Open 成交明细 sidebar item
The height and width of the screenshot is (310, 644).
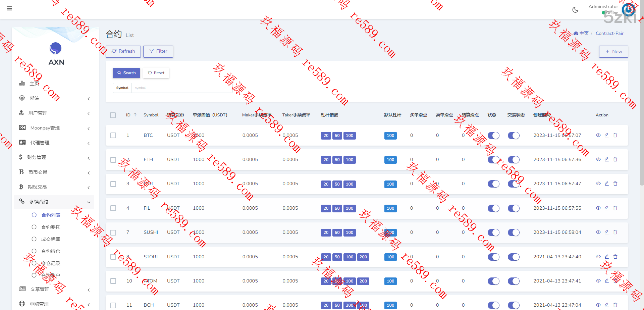[x=51, y=239]
